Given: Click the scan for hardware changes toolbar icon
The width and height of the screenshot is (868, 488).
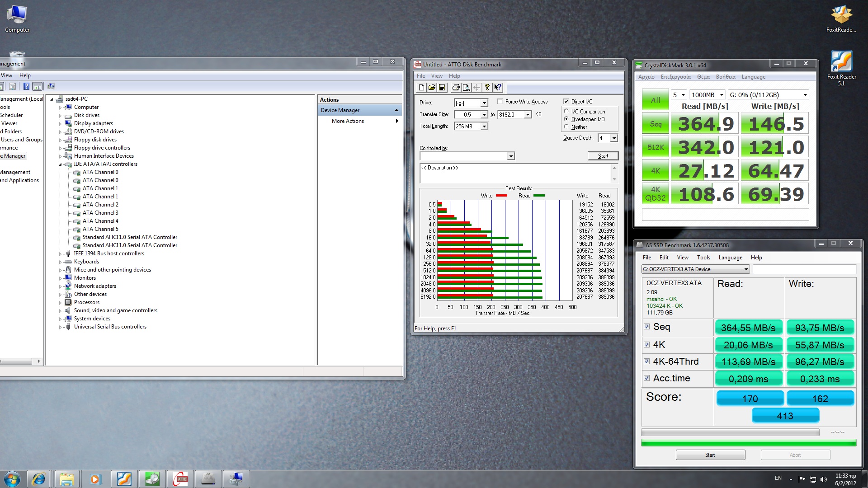Looking at the screenshot, I should pyautogui.click(x=51, y=86).
